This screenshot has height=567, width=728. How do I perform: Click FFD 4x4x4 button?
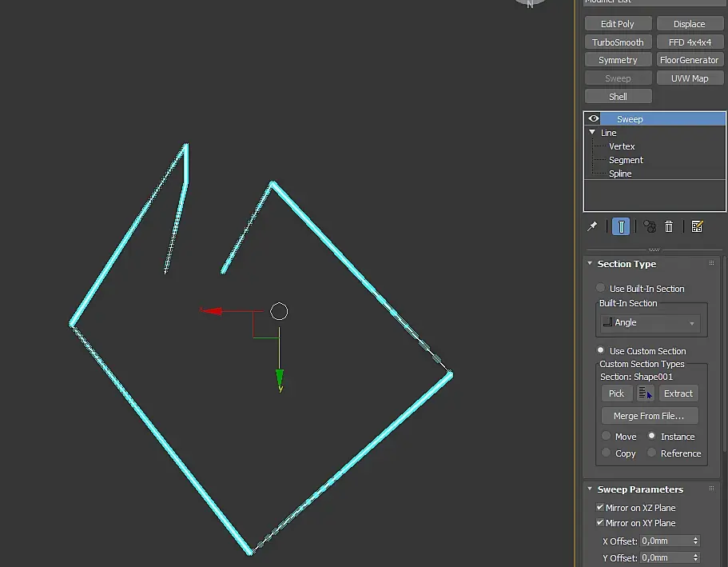point(690,42)
